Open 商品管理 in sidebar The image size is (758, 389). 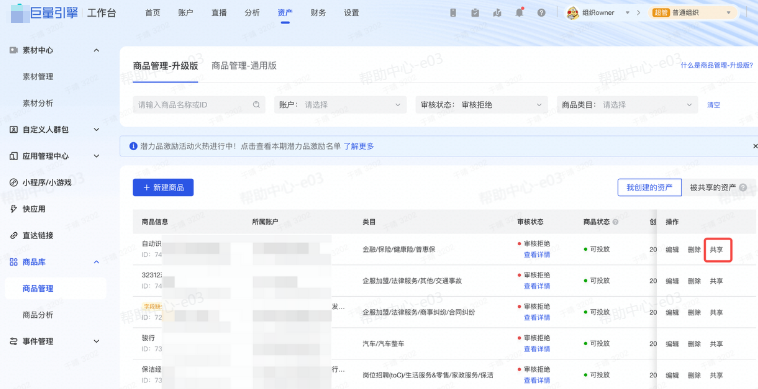(x=38, y=288)
